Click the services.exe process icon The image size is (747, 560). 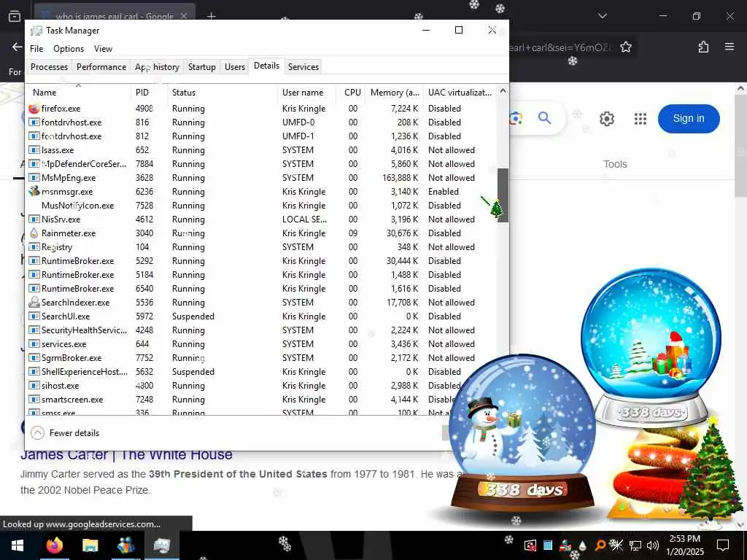[34, 344]
